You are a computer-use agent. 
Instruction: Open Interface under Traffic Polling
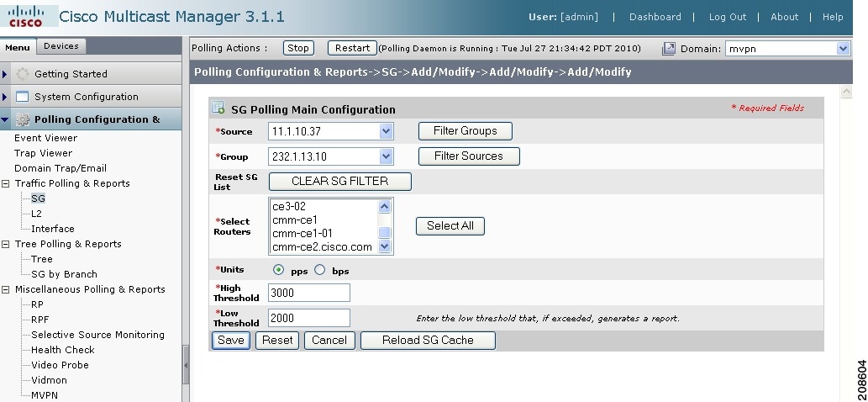pos(53,229)
